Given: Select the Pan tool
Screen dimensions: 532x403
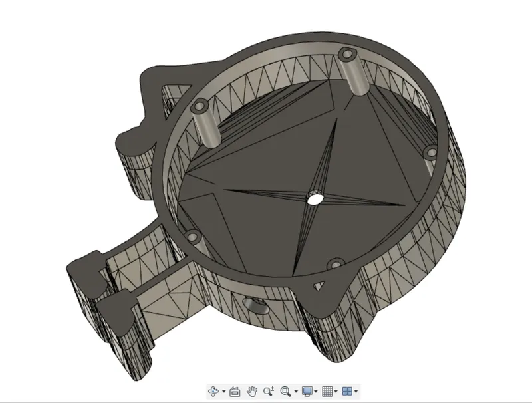Looking at the screenshot, I should click(253, 390).
